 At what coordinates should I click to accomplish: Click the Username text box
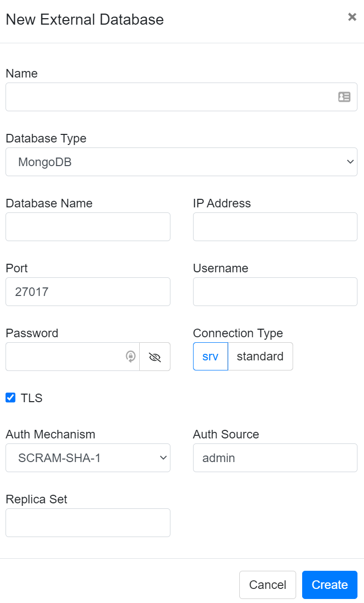(275, 291)
